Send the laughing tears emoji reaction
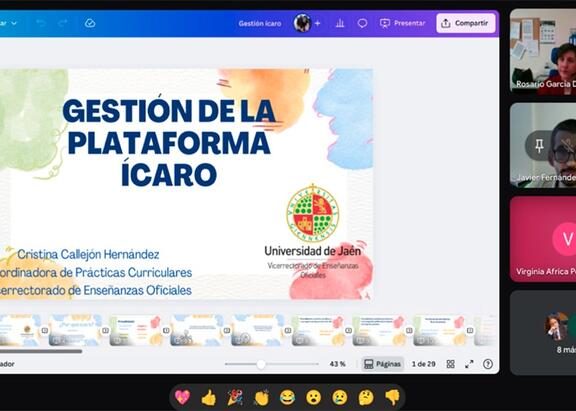Image resolution: width=576 pixels, height=411 pixels. (287, 397)
